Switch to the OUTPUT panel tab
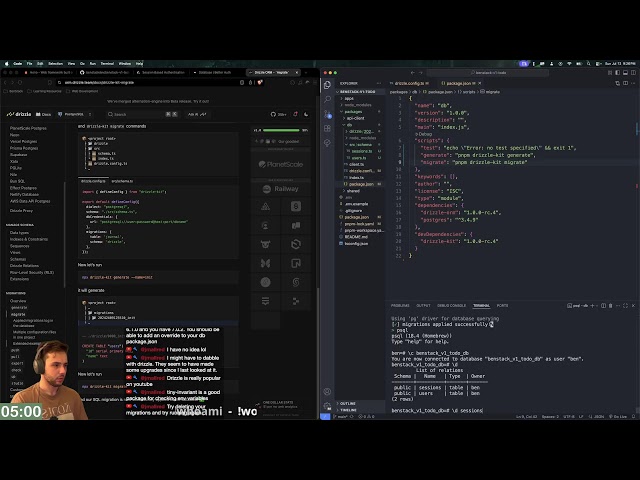 coord(423,305)
